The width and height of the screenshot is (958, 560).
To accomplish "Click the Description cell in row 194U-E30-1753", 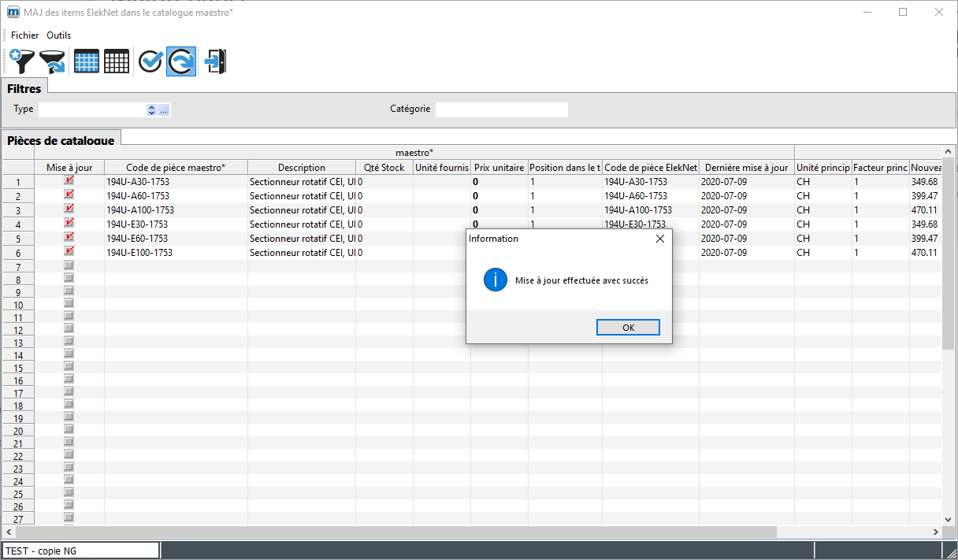I will pyautogui.click(x=302, y=224).
